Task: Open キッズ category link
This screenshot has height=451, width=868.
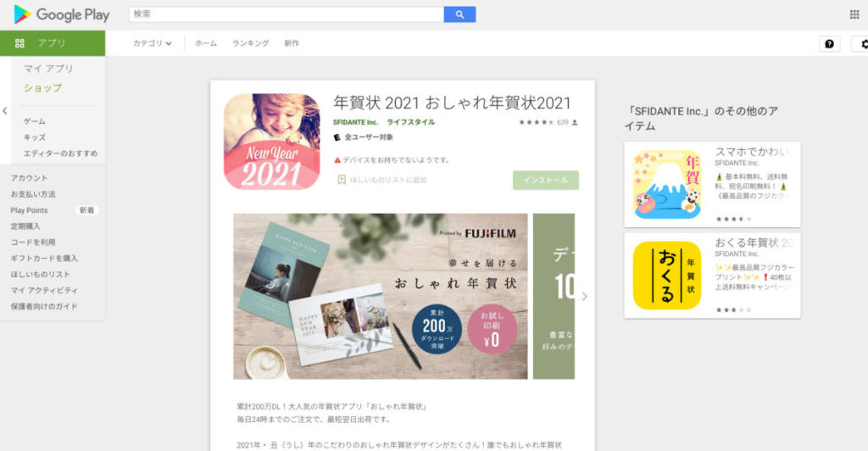Action: click(x=34, y=137)
